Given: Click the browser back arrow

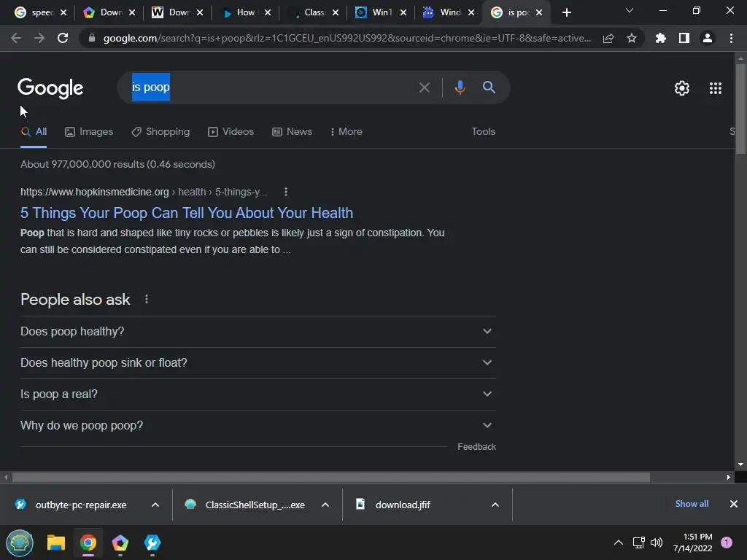Looking at the screenshot, I should point(16,38).
